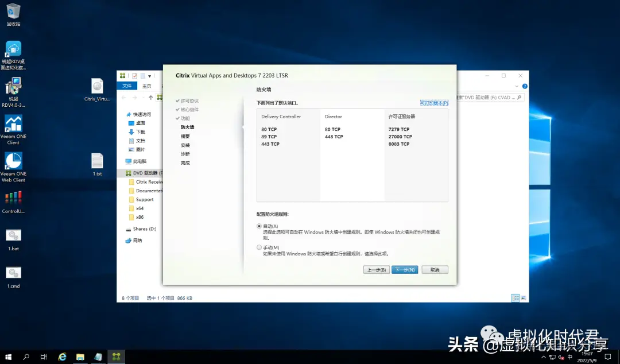Open the Citrix_Virtu shortcut on the desktop

97,85
